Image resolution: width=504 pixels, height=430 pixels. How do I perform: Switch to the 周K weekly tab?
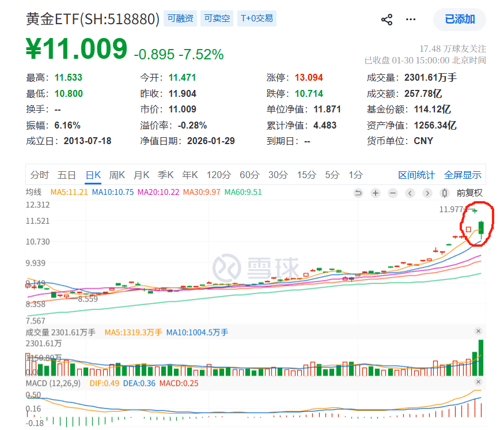[x=117, y=175]
